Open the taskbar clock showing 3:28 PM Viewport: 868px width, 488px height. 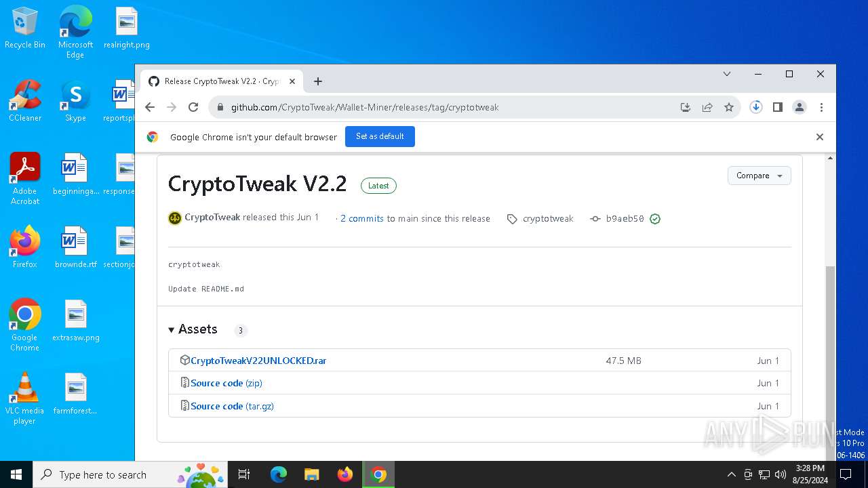(x=810, y=474)
